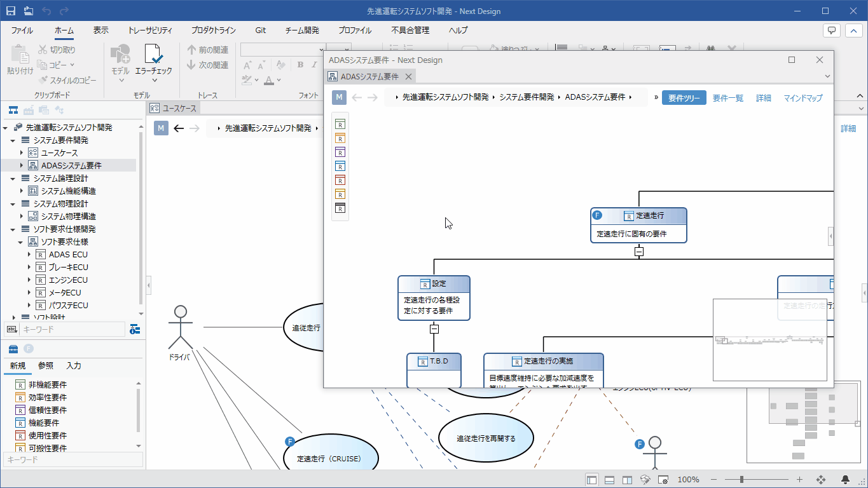Collapse the 定速走行 node minus box

click(x=639, y=251)
